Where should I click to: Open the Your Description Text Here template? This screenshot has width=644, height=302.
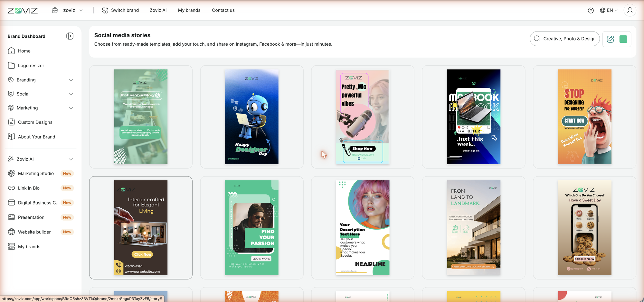click(x=363, y=228)
